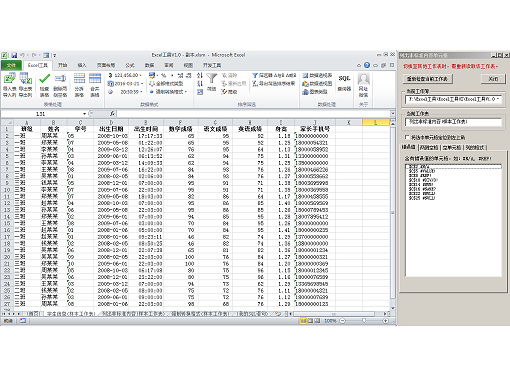Select the first error entry in list
Viewport: 510px width, 390px height.
pos(453,166)
